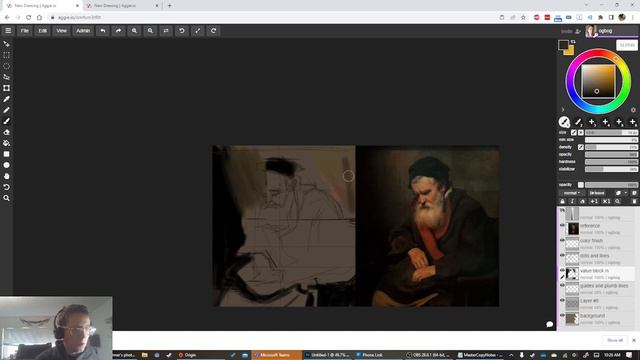
Task: Click the undo arrow in the top toolbar
Action: click(103, 31)
